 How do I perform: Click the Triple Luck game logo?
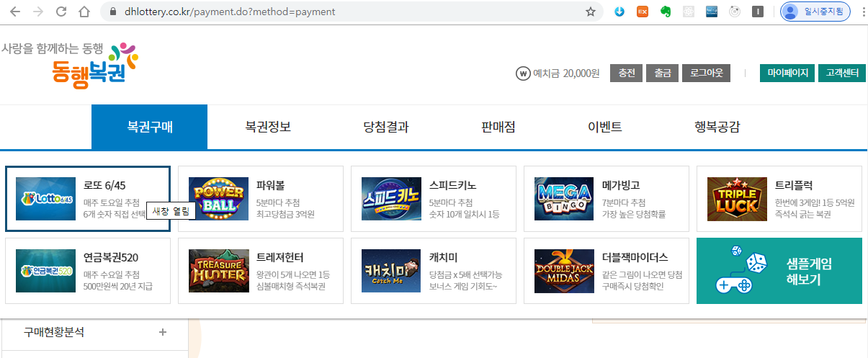pos(737,199)
